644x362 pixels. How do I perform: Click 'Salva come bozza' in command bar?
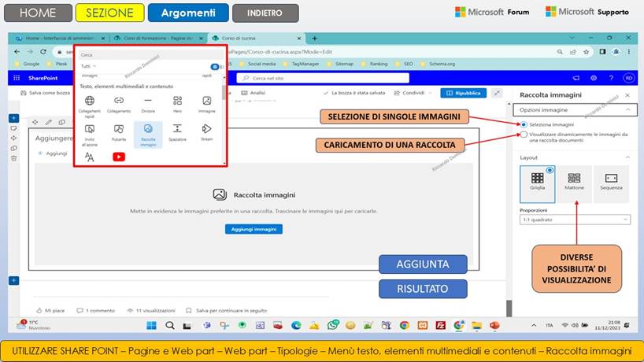45,93
